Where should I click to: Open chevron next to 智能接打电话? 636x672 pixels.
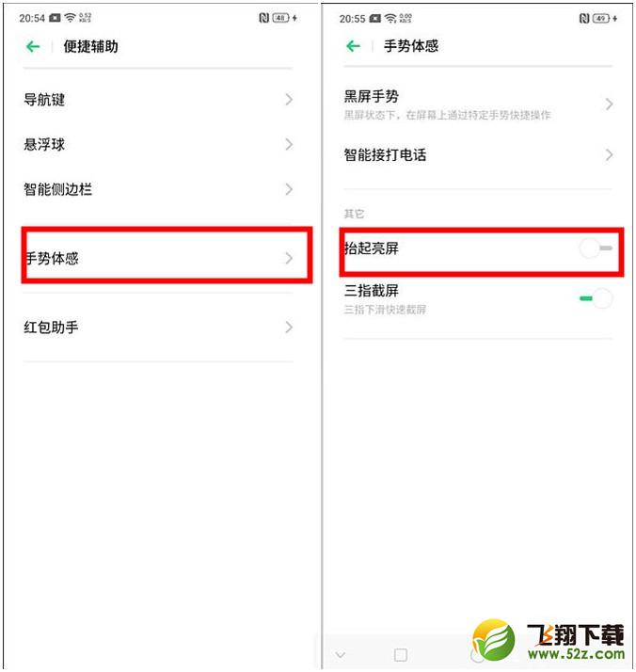click(609, 154)
